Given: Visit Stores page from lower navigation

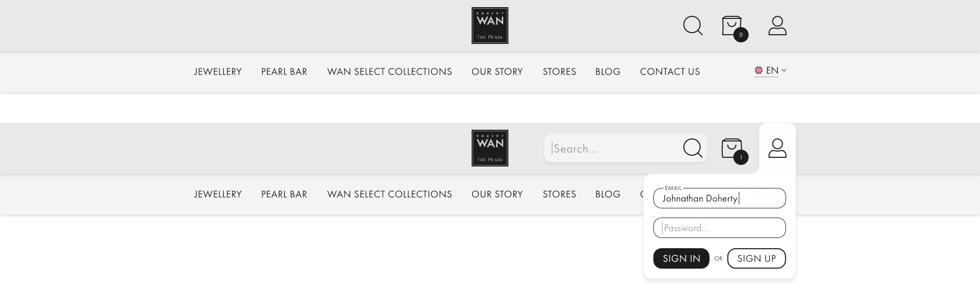Looking at the screenshot, I should [559, 194].
